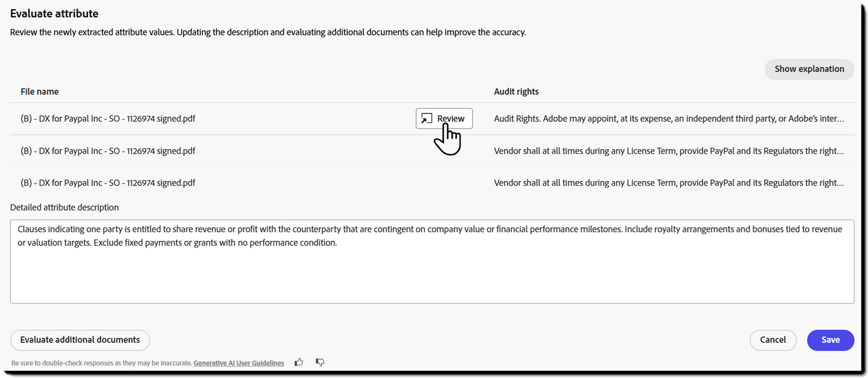Give thumbs down feedback on the AI response
868x378 pixels.
click(320, 362)
